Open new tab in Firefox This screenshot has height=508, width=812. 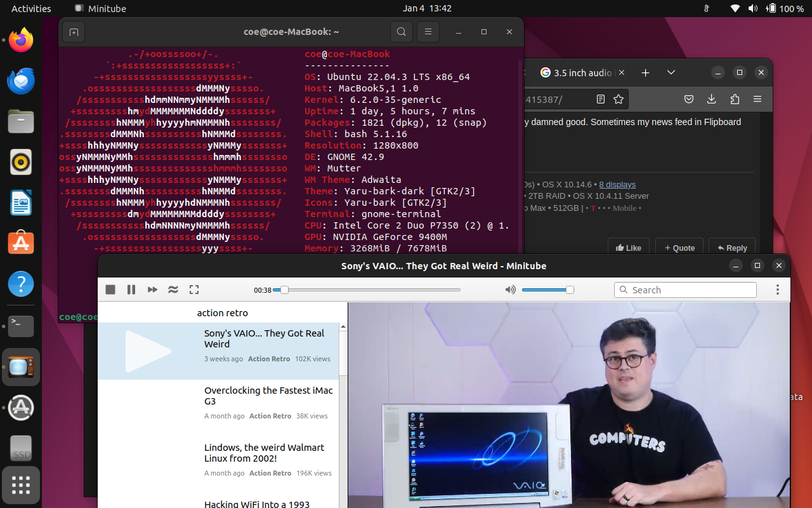coord(645,72)
